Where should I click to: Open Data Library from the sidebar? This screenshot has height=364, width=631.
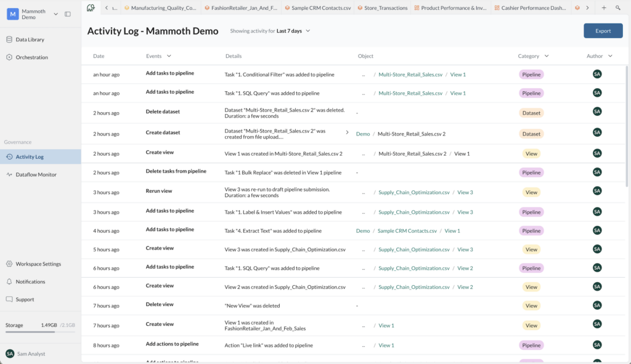[x=30, y=39]
